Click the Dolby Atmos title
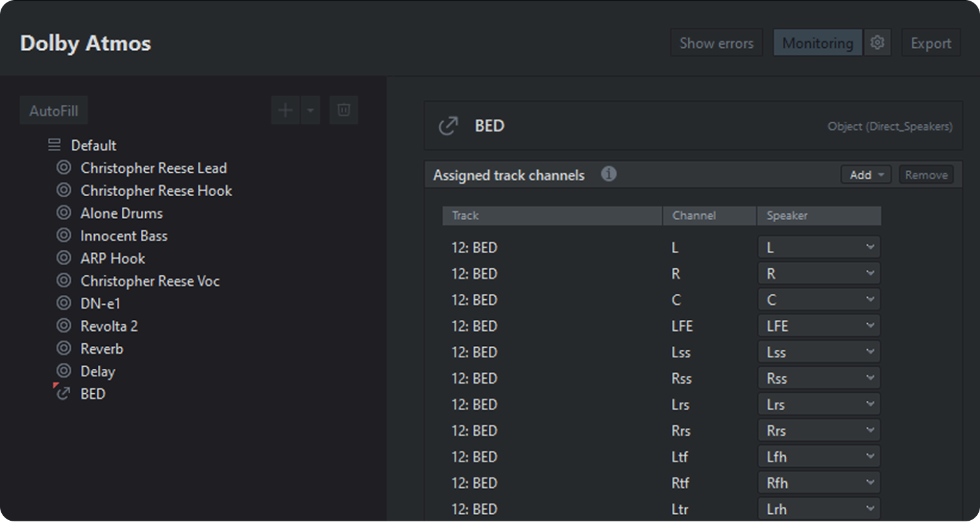 [x=85, y=43]
